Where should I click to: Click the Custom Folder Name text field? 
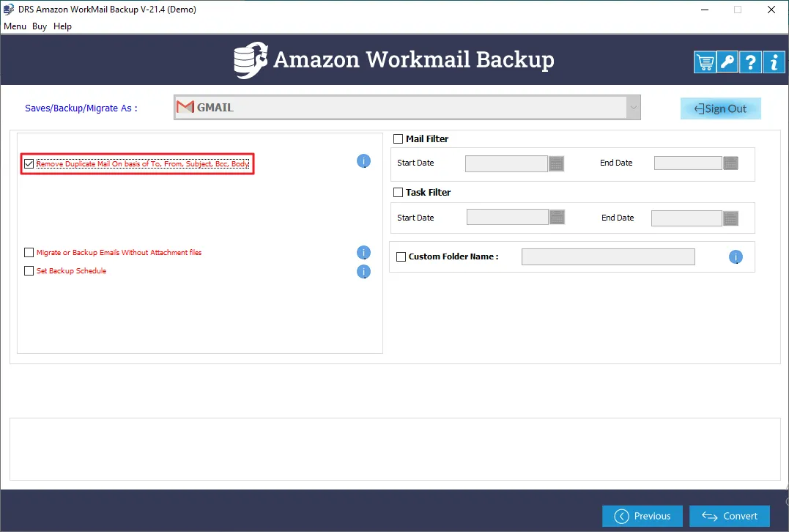(608, 256)
